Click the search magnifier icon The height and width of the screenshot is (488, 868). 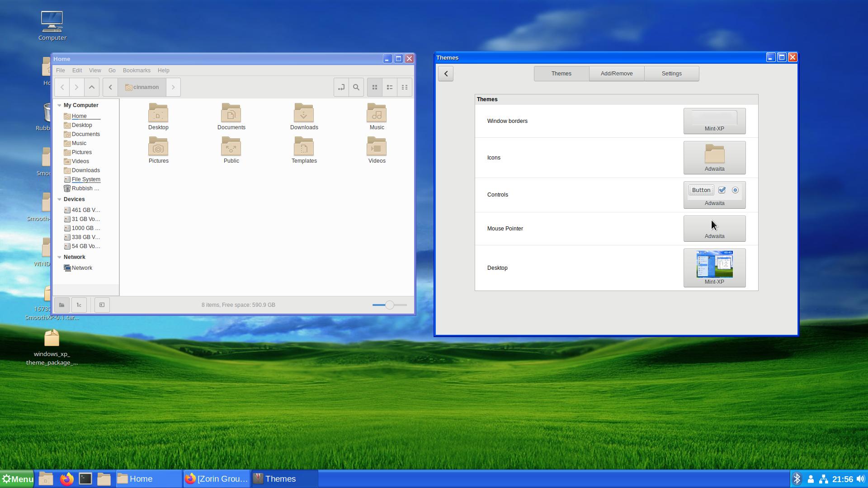point(356,87)
